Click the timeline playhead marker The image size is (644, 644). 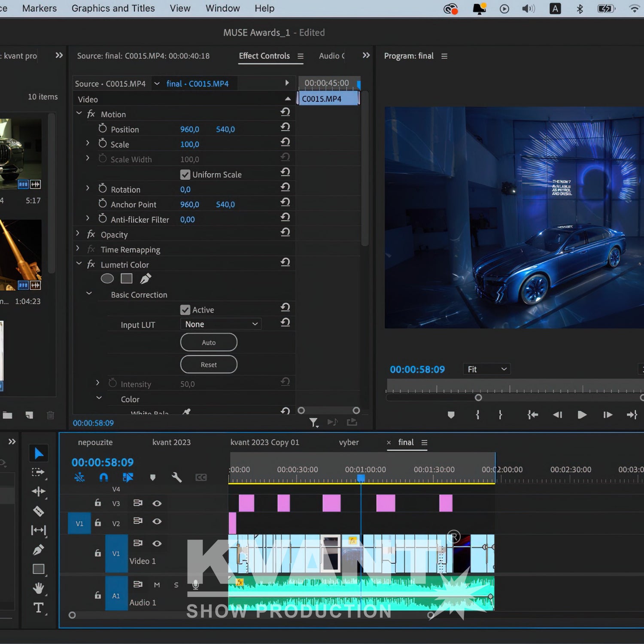(x=361, y=478)
